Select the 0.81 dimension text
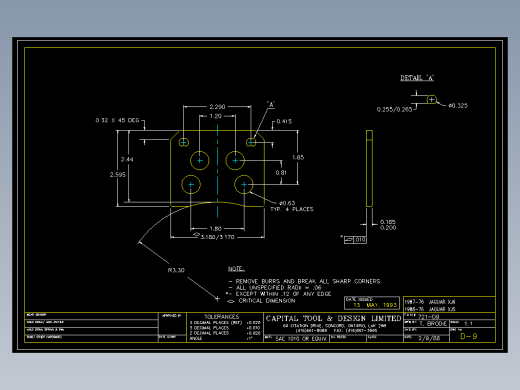Screen dimensions: 520x390 click(281, 173)
